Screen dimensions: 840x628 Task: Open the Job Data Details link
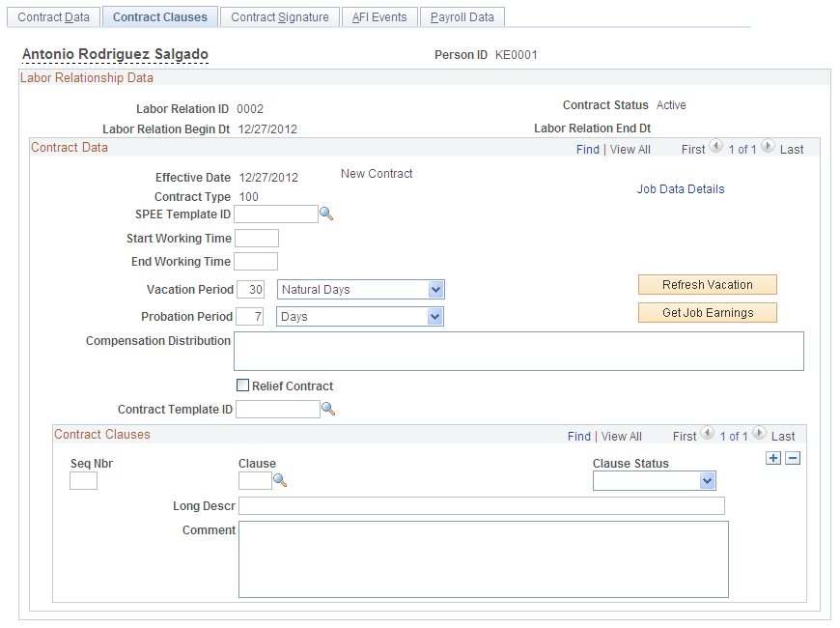pyautogui.click(x=681, y=189)
